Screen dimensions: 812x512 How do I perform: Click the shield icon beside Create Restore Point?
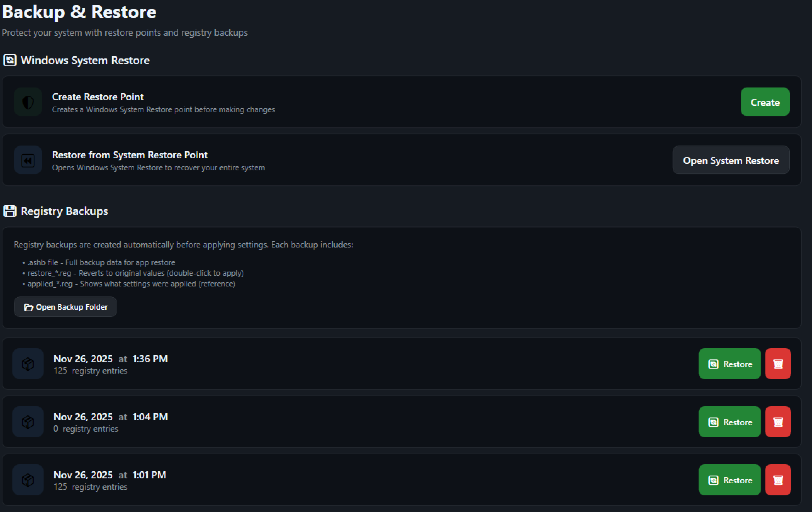[28, 102]
